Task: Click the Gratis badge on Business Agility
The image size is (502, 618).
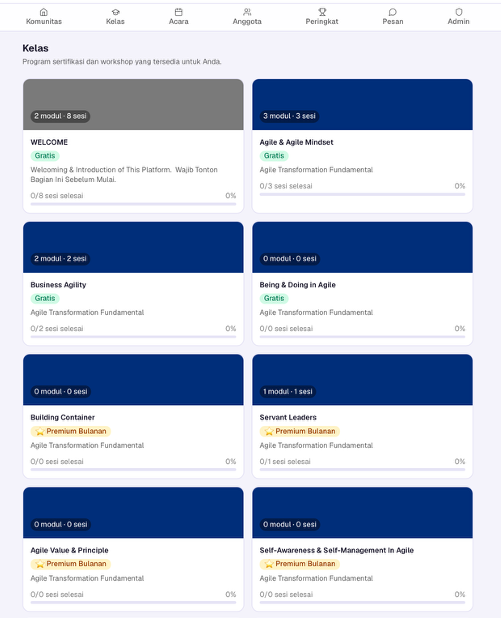Action: [x=45, y=298]
